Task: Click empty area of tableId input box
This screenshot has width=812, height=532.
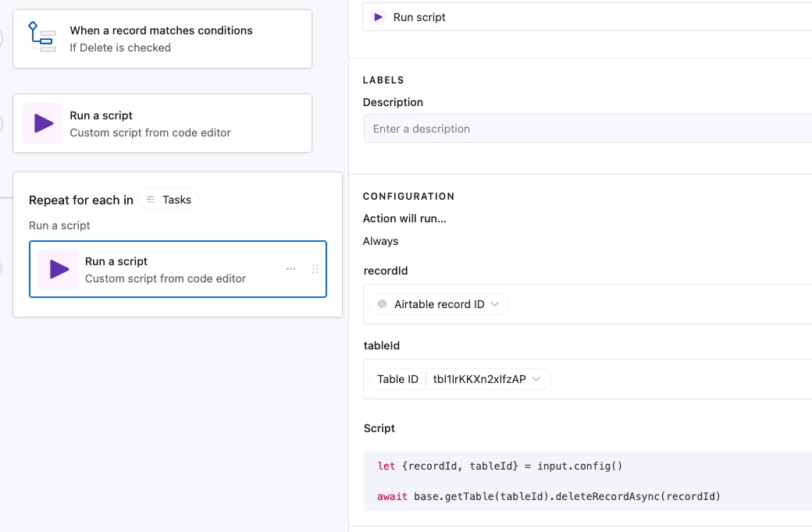Action: click(679, 379)
